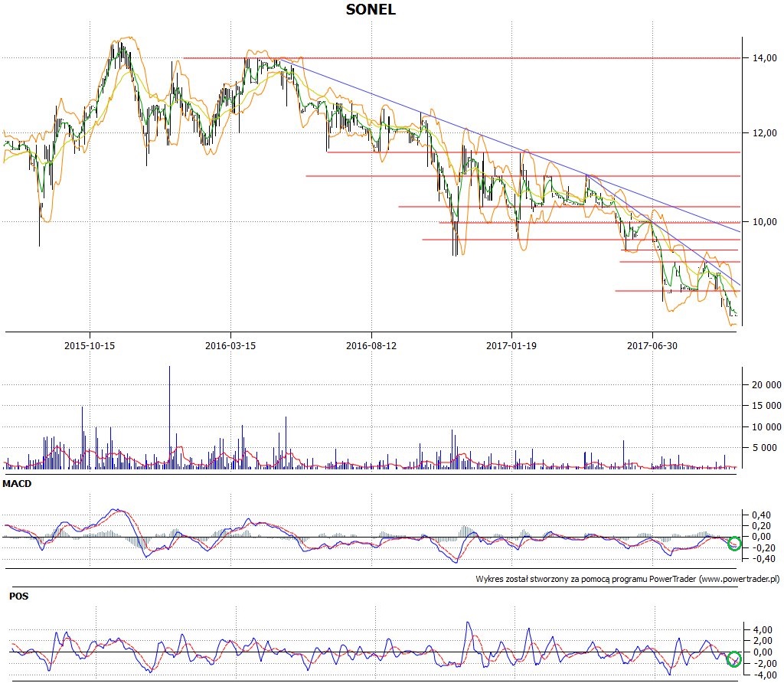Click the 2016-08-12 date label
This screenshot has height=683, width=784.
[x=371, y=345]
